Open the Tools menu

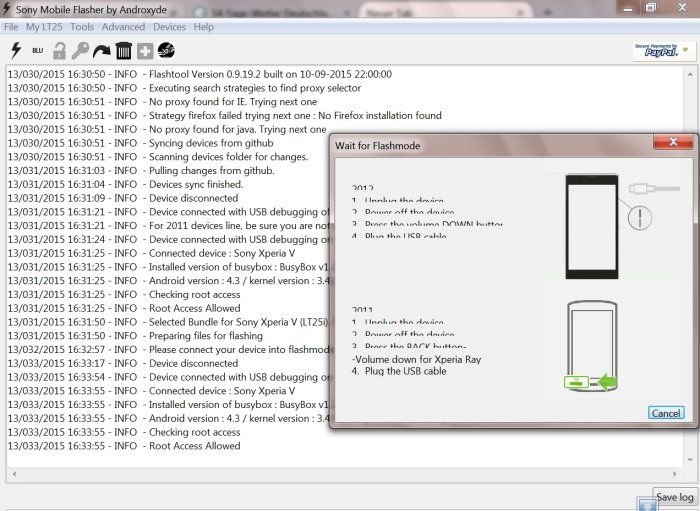82,27
